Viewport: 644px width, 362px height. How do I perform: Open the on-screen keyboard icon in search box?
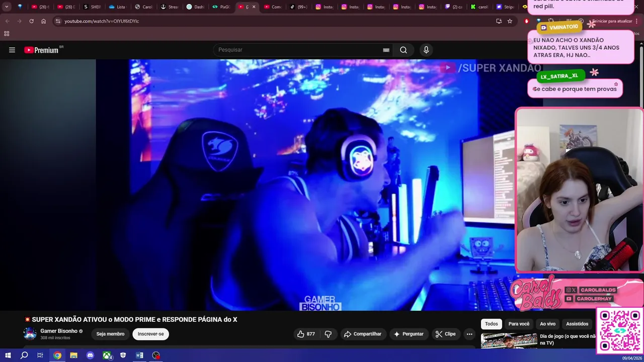click(x=386, y=50)
